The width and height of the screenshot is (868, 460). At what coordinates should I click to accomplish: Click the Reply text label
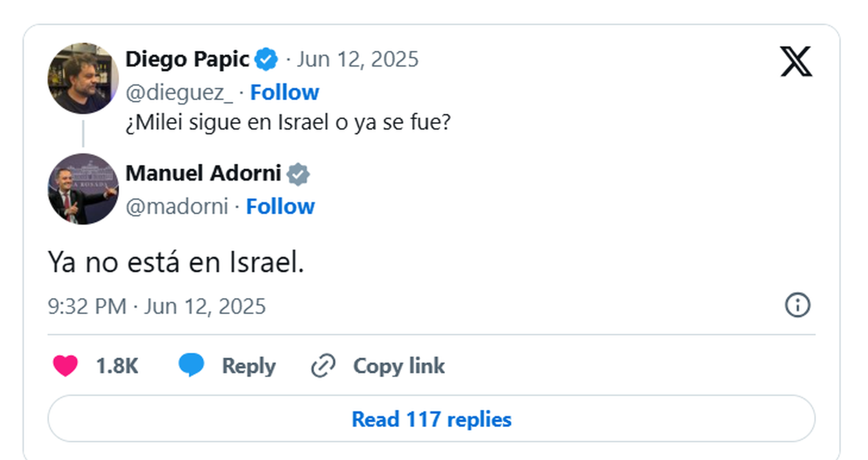tap(249, 366)
